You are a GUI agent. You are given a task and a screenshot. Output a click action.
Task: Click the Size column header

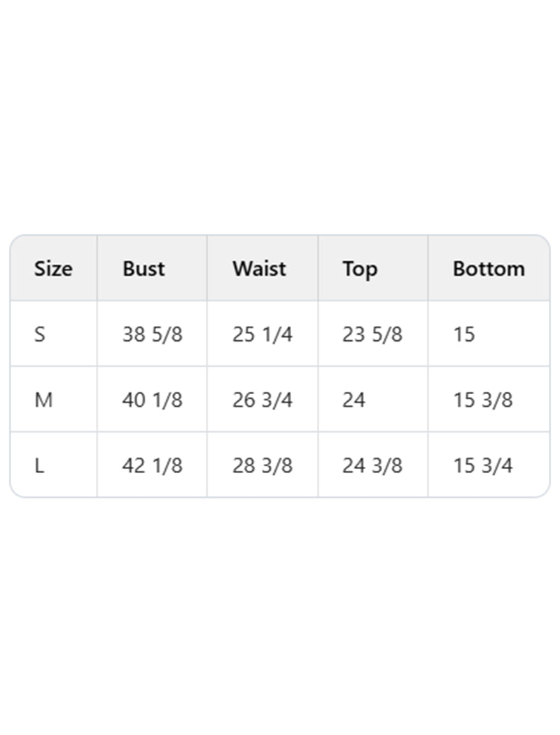(53, 269)
